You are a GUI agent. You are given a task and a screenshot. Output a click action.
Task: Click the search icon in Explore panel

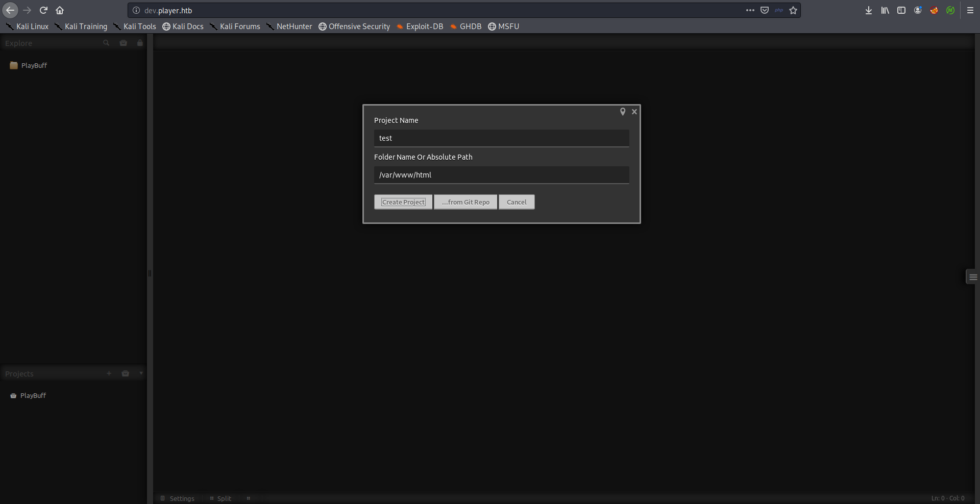(x=106, y=43)
